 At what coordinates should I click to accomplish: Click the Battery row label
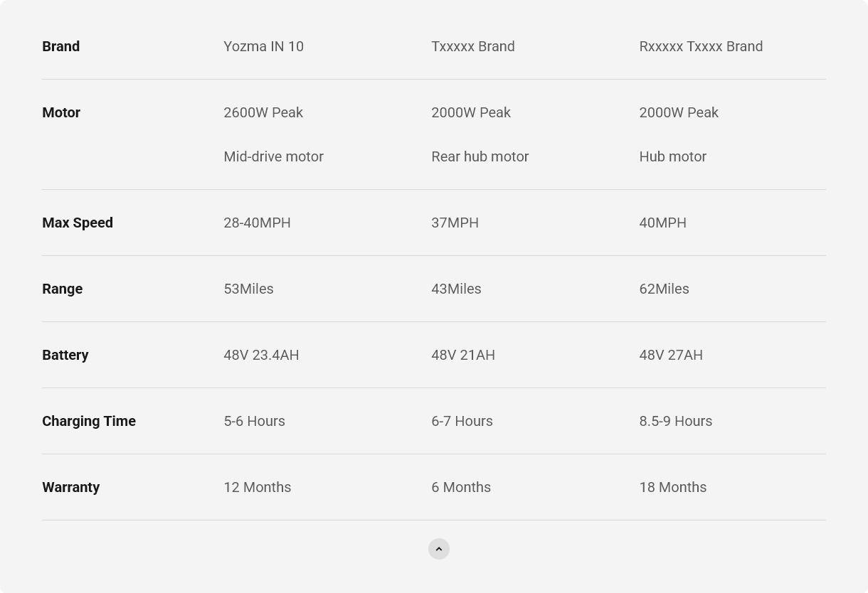65,355
